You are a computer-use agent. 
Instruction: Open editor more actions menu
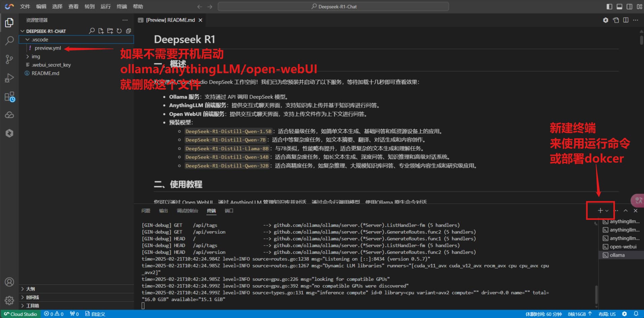coord(636,20)
